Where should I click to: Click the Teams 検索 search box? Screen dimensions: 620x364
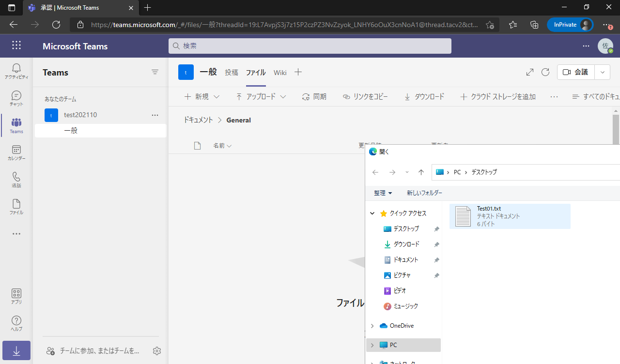click(310, 46)
